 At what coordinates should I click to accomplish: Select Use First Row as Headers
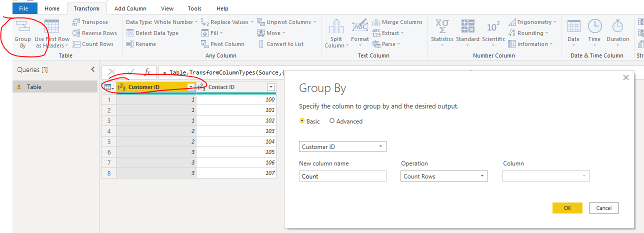pyautogui.click(x=52, y=34)
